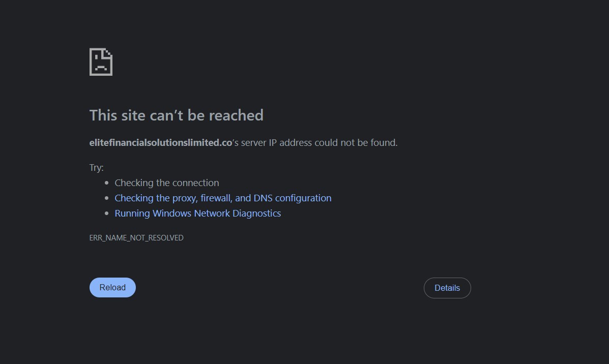609x364 pixels.
Task: Click the word "firewall" in second suggestion
Action: (216, 198)
